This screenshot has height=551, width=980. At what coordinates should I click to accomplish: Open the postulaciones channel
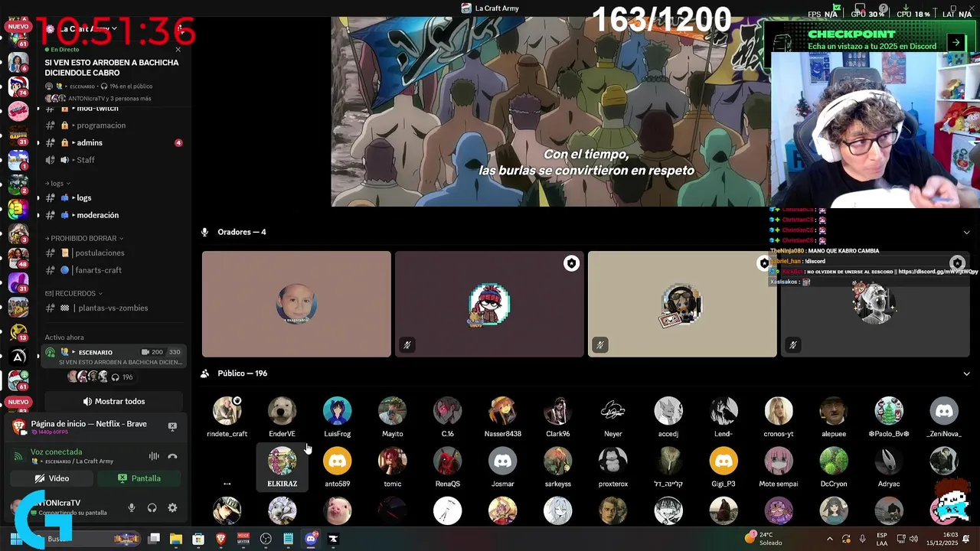coord(113,253)
